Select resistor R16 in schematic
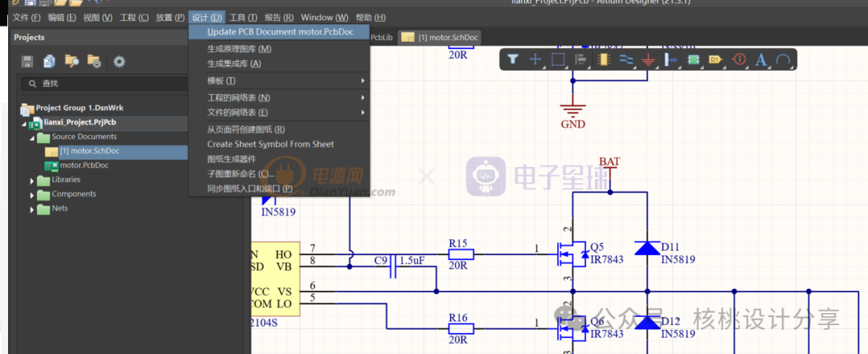Screen dimensions: 868x354 point(461,328)
